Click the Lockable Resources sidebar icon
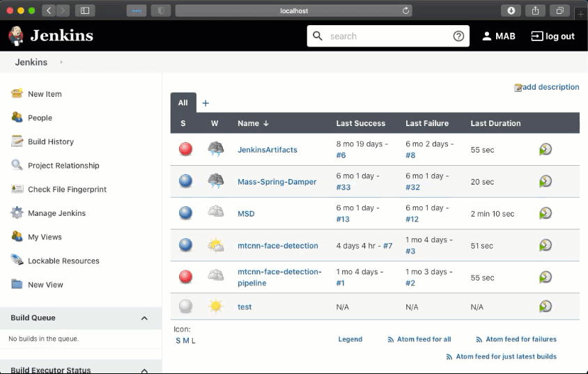 click(17, 260)
